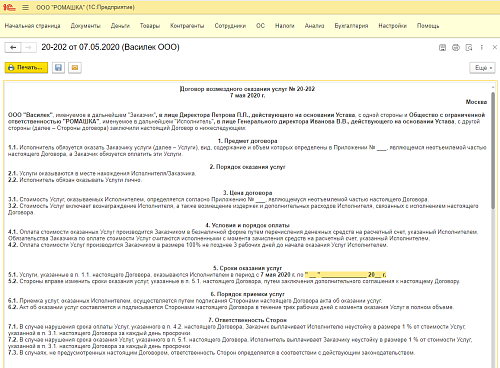Click heading 5. Сроки оказания услуг
The image size is (500, 368).
point(247,268)
